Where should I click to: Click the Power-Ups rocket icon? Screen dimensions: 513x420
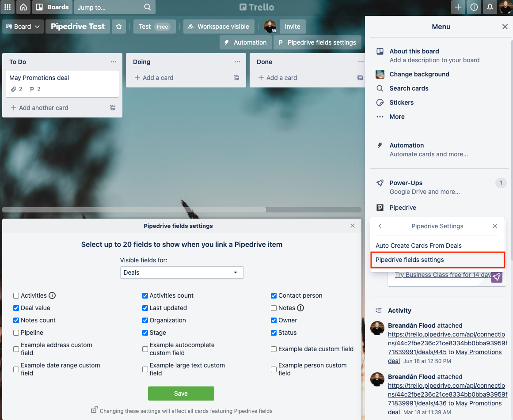380,183
